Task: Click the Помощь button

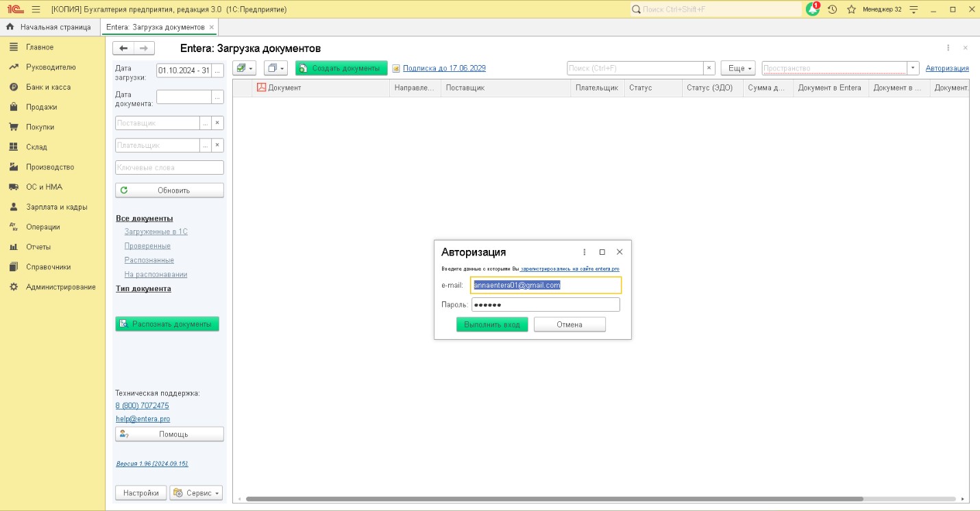Action: [169, 434]
